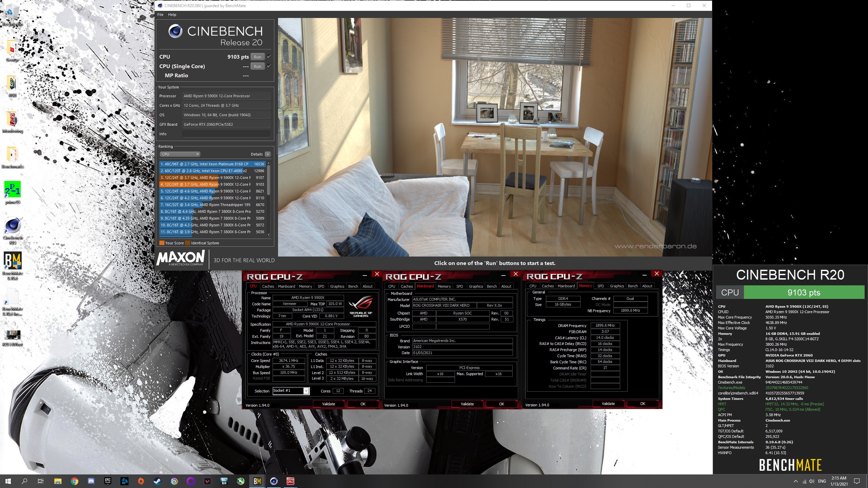The image size is (868, 488).
Task: Open Windows search magnifier
Action: pos(24,481)
